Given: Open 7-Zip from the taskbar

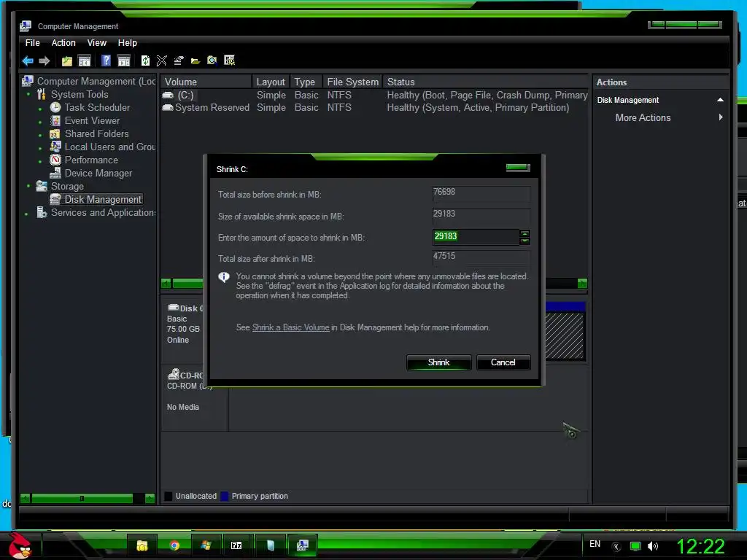Looking at the screenshot, I should (x=236, y=545).
